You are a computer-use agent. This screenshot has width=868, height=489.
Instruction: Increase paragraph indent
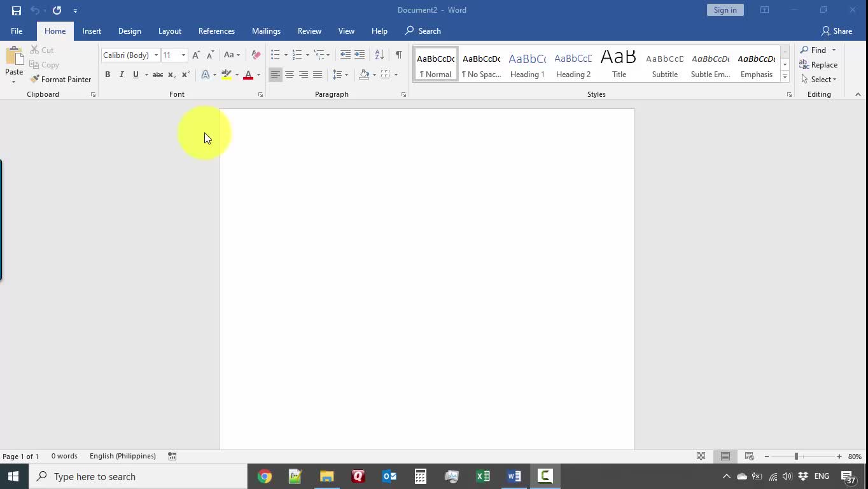(360, 55)
